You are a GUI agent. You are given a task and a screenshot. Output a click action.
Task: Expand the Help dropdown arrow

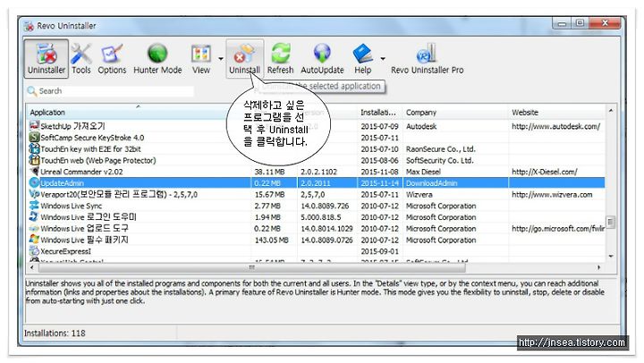[x=383, y=59]
